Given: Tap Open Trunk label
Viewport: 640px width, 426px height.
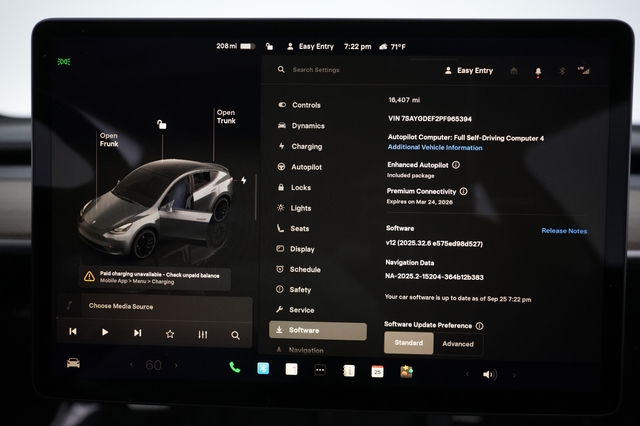Looking at the screenshot, I should [x=226, y=116].
